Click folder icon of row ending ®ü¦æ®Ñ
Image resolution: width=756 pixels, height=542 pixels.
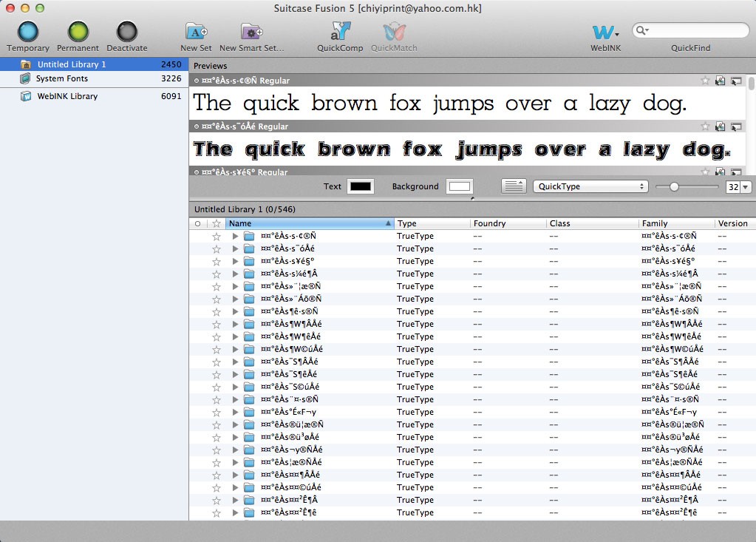pos(249,424)
